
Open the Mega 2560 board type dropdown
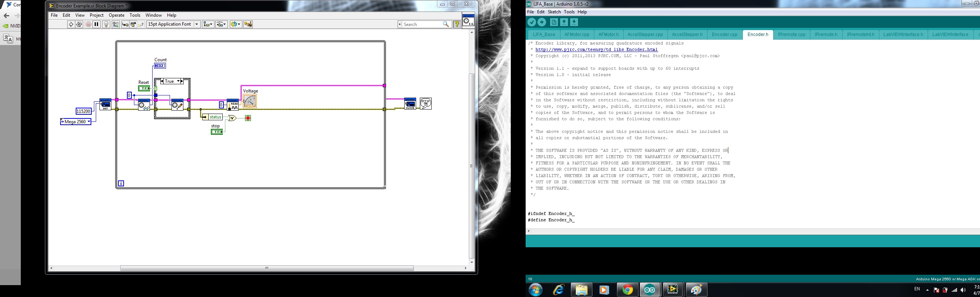click(x=76, y=122)
